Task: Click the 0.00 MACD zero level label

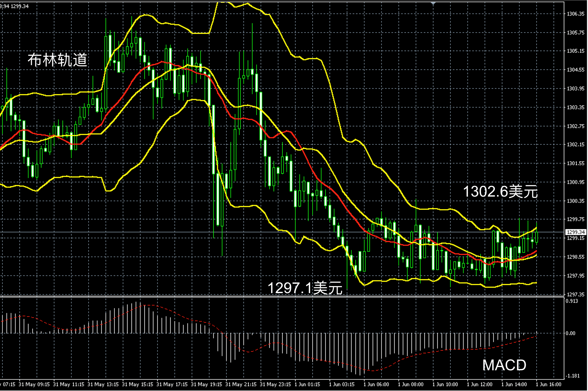Action: coord(570,333)
